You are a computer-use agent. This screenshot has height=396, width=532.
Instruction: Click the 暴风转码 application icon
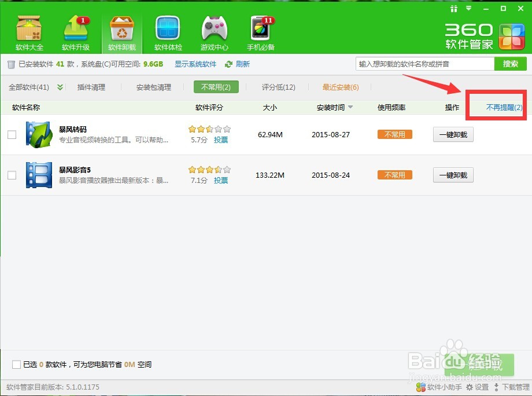39,134
